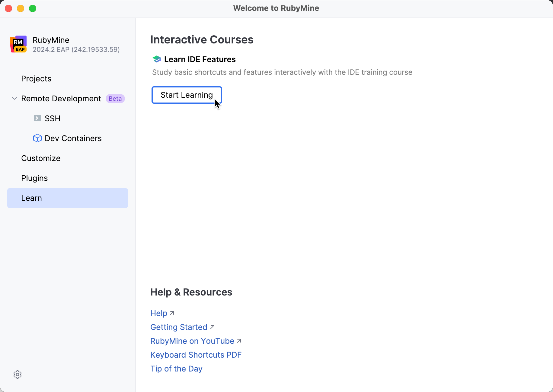Open the Plugins tab
553x392 pixels.
click(x=34, y=178)
